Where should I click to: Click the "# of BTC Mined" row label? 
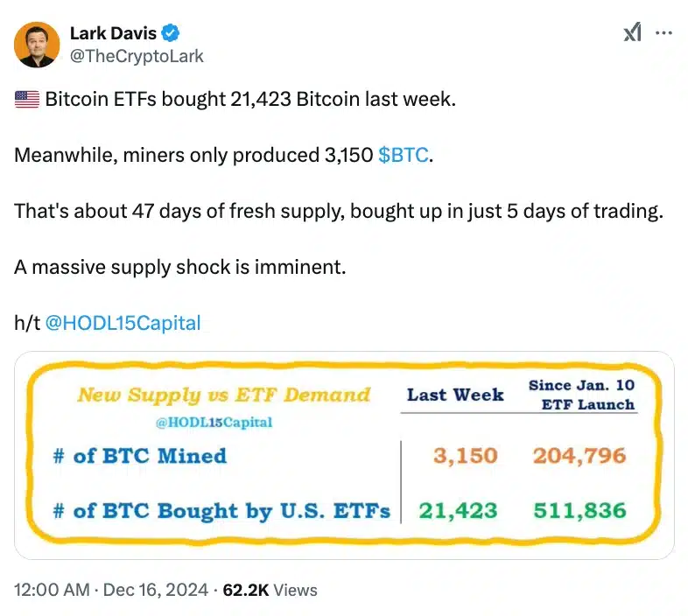point(139,456)
